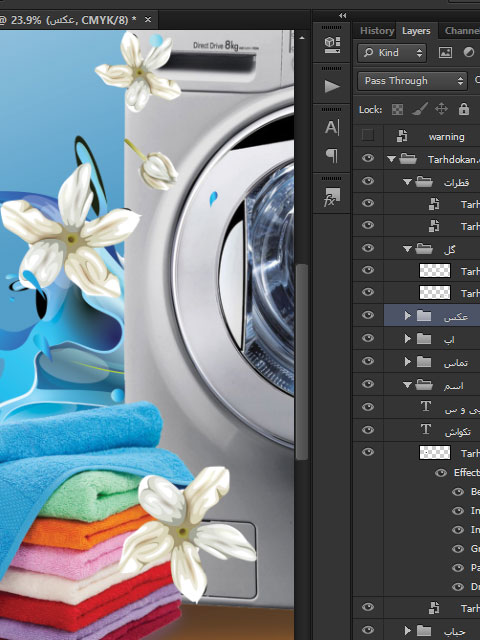Open the Kind filter dropdown
The width and height of the screenshot is (480, 640).
pyautogui.click(x=392, y=53)
